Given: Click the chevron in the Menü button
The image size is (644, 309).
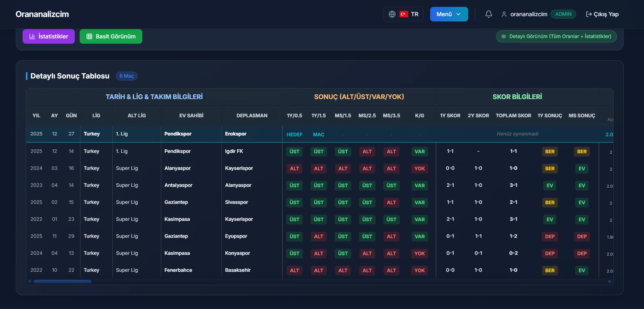Looking at the screenshot, I should [x=458, y=14].
